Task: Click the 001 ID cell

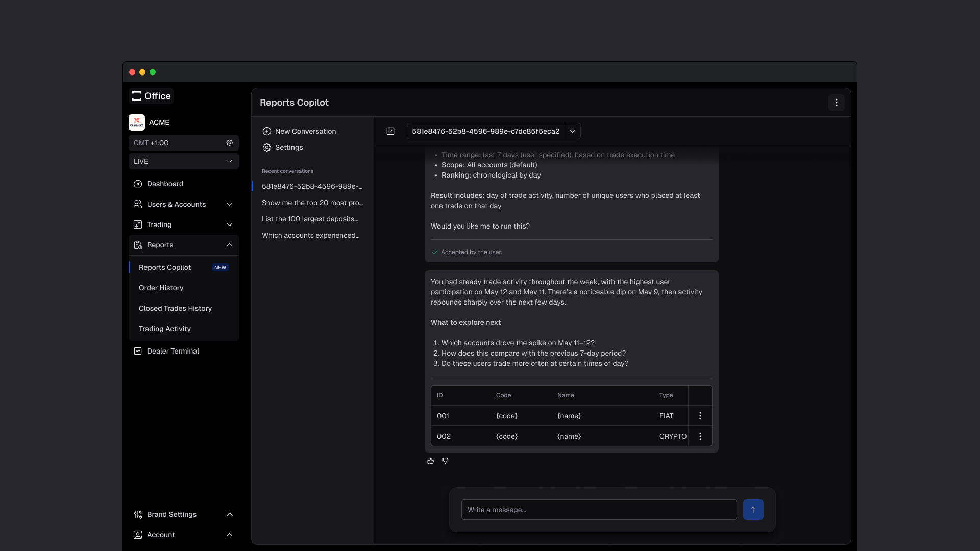Action: 443,416
